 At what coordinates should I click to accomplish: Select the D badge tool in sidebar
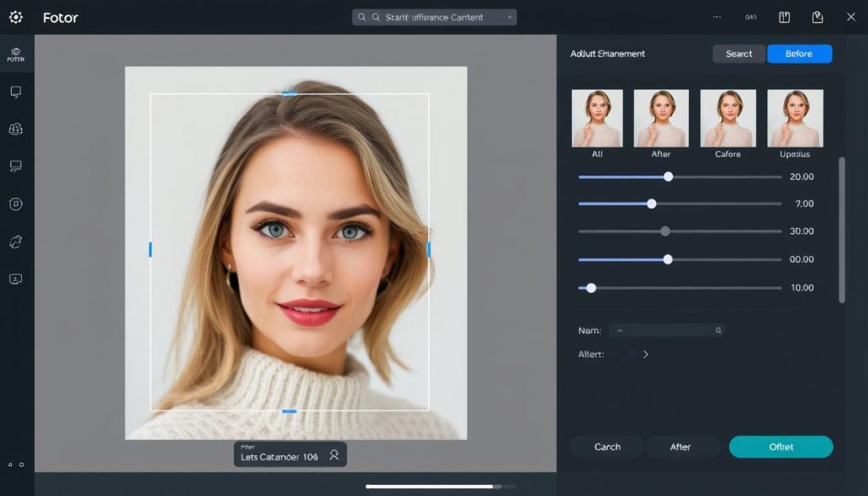tap(15, 203)
